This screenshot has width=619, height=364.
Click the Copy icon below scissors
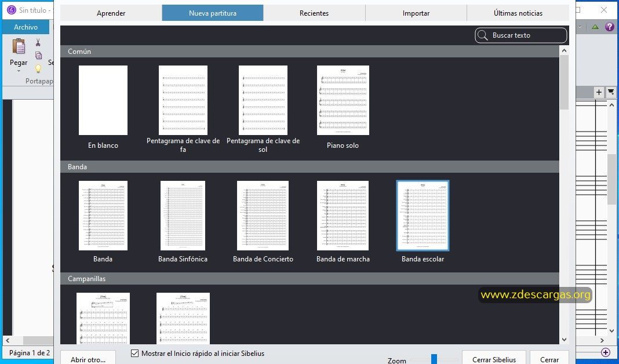point(38,55)
